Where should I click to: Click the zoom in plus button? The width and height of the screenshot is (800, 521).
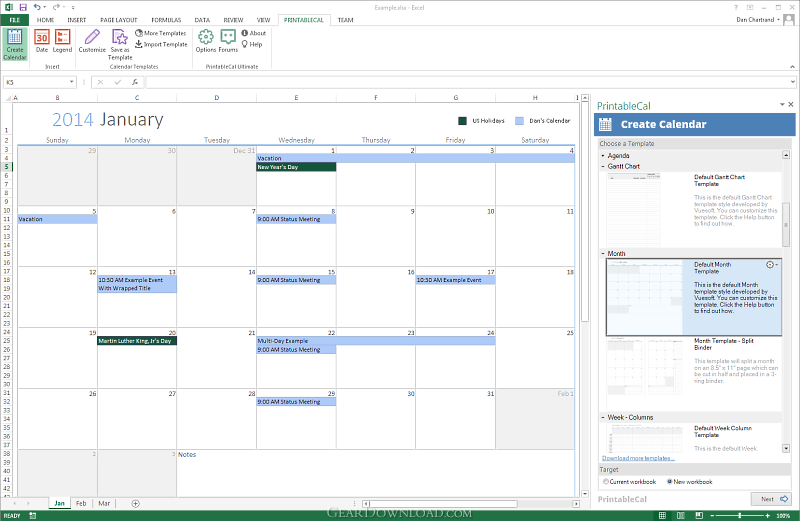click(x=767, y=516)
